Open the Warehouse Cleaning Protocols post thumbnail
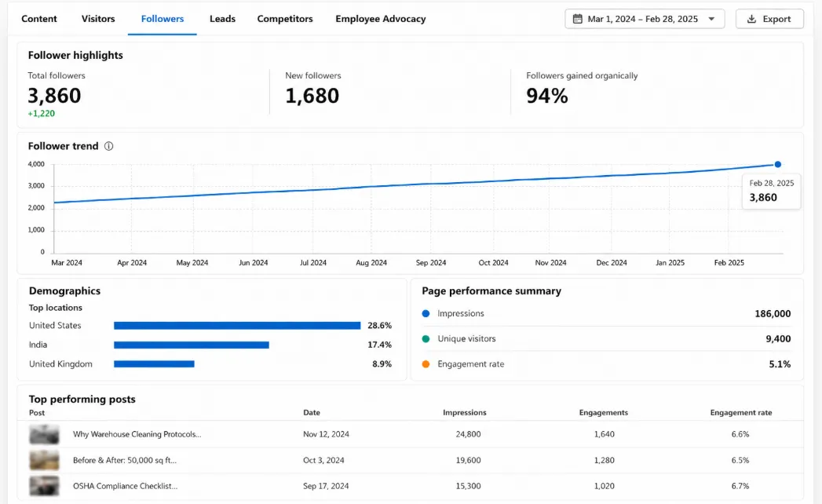The image size is (822, 504). (44, 434)
